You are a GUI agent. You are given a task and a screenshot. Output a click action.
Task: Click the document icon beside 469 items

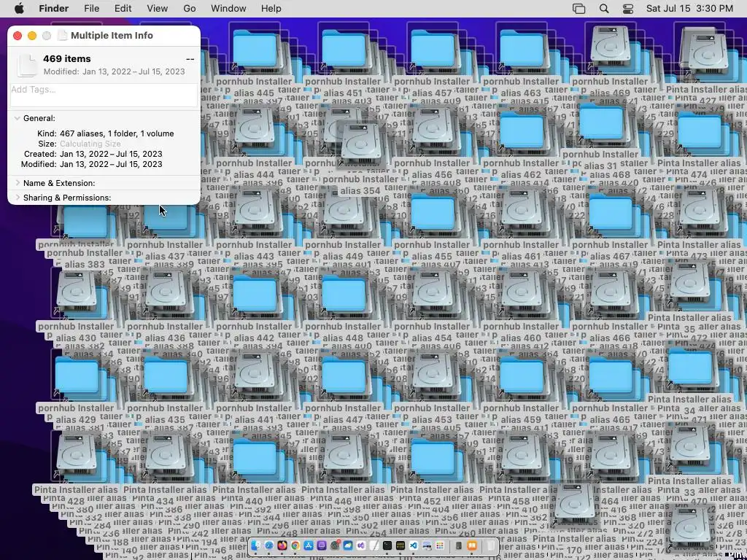point(27,65)
